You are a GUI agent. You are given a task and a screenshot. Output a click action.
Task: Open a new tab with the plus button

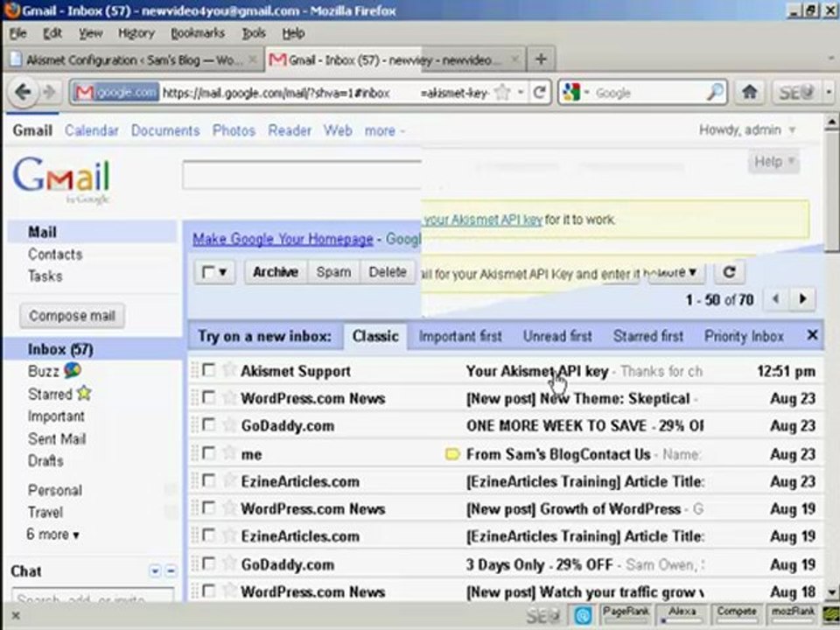[x=541, y=59]
